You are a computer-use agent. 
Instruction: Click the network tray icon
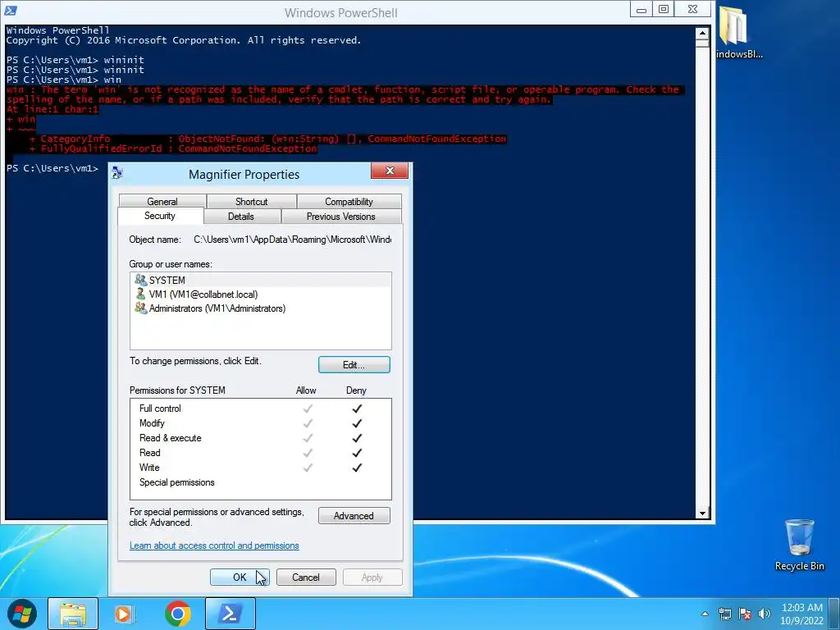pos(725,614)
